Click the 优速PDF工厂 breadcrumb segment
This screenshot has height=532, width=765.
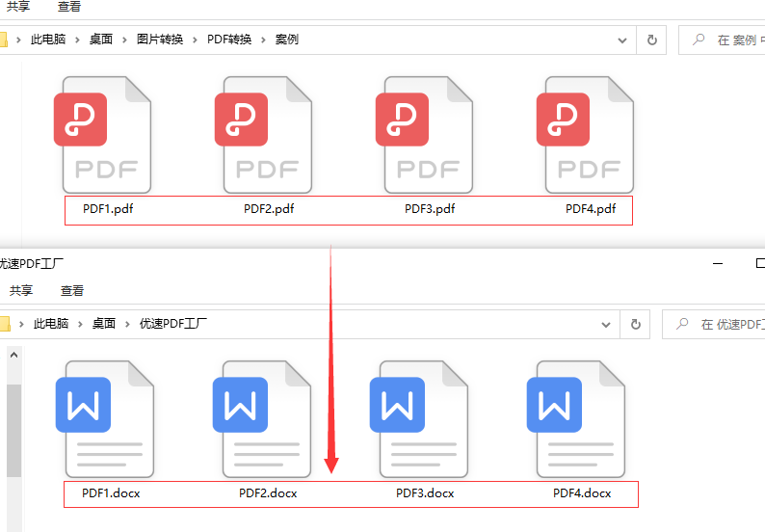pos(173,324)
